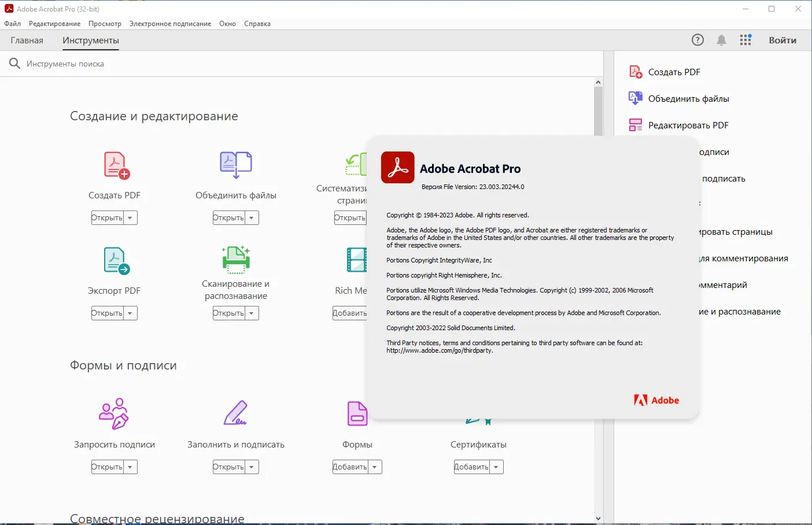Click the 'Формы и подписи' section heading
812x525 pixels.
click(x=123, y=365)
